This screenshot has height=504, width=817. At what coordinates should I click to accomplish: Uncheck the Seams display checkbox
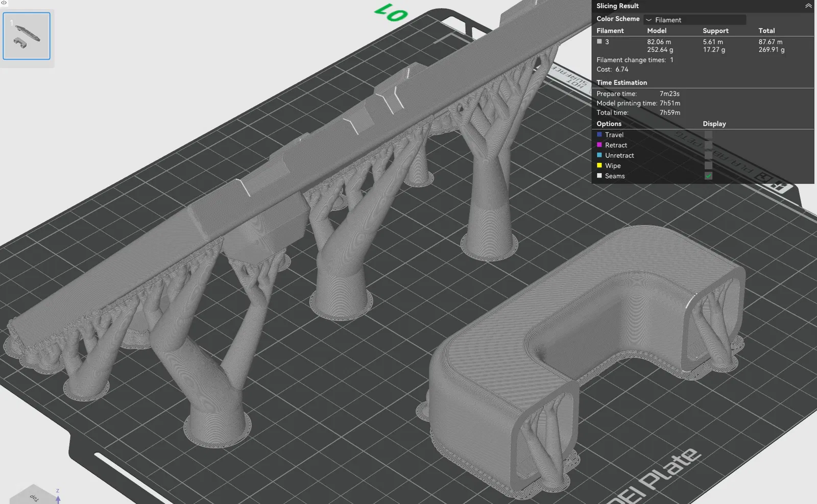click(708, 176)
